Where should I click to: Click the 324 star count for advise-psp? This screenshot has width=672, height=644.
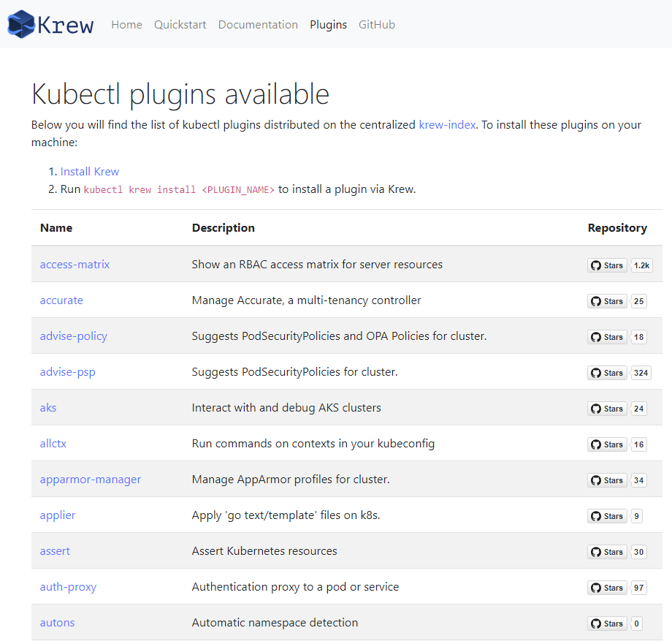641,373
